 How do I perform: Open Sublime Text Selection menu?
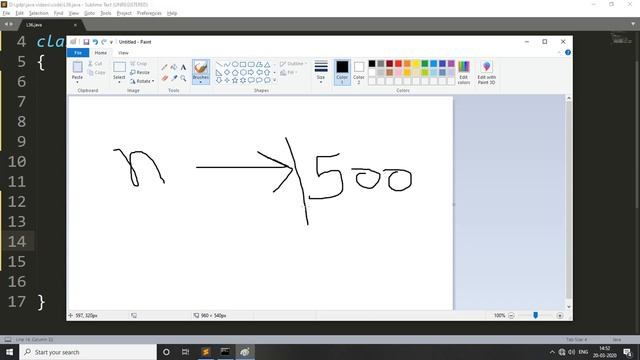tap(38, 13)
